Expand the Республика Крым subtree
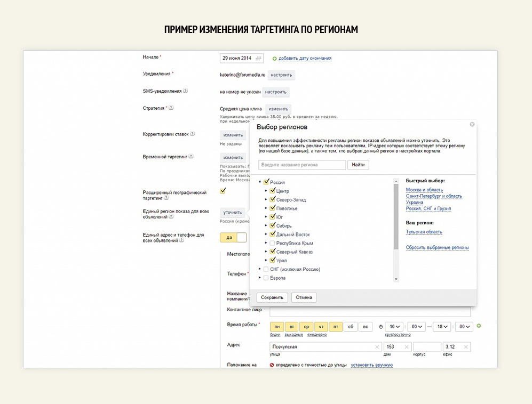Screen dimensions: 532x404 pyautogui.click(x=266, y=243)
